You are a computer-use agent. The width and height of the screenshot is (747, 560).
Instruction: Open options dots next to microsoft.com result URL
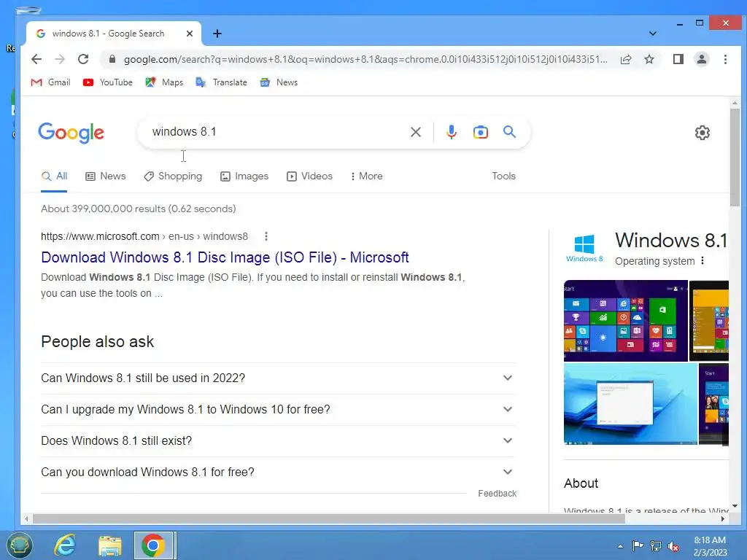point(266,236)
